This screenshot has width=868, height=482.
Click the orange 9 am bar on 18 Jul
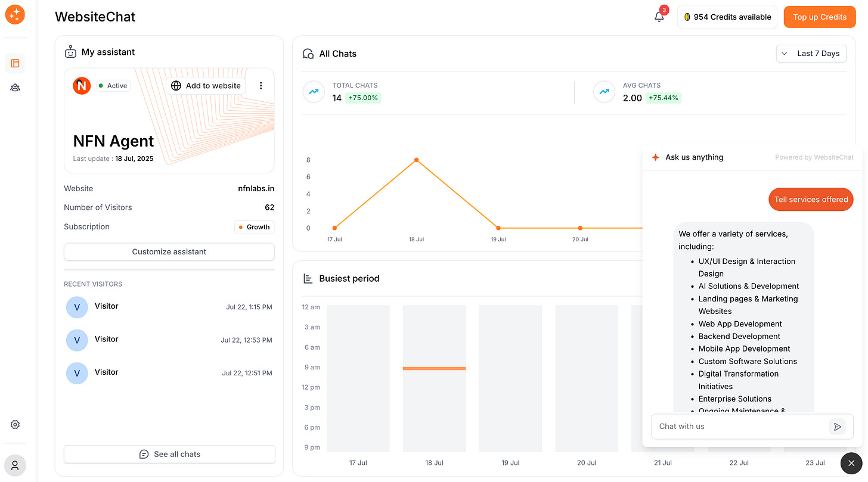click(x=434, y=368)
